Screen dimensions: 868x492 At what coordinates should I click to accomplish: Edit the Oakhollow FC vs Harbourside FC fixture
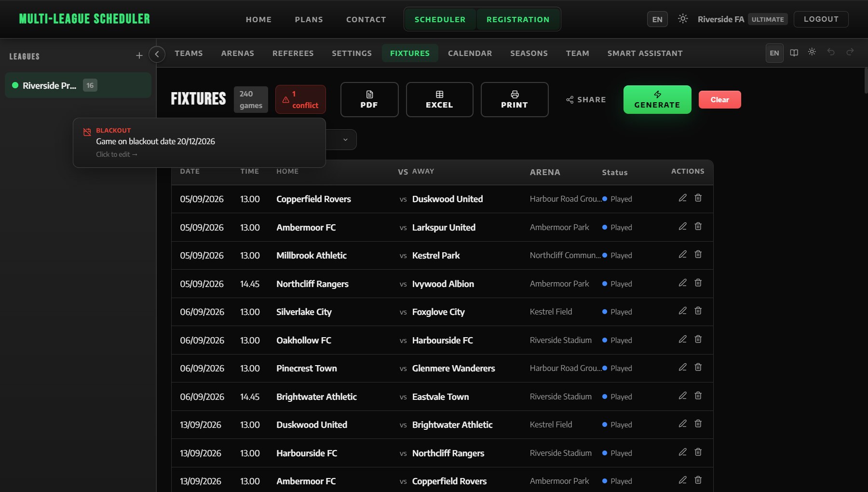pos(682,340)
